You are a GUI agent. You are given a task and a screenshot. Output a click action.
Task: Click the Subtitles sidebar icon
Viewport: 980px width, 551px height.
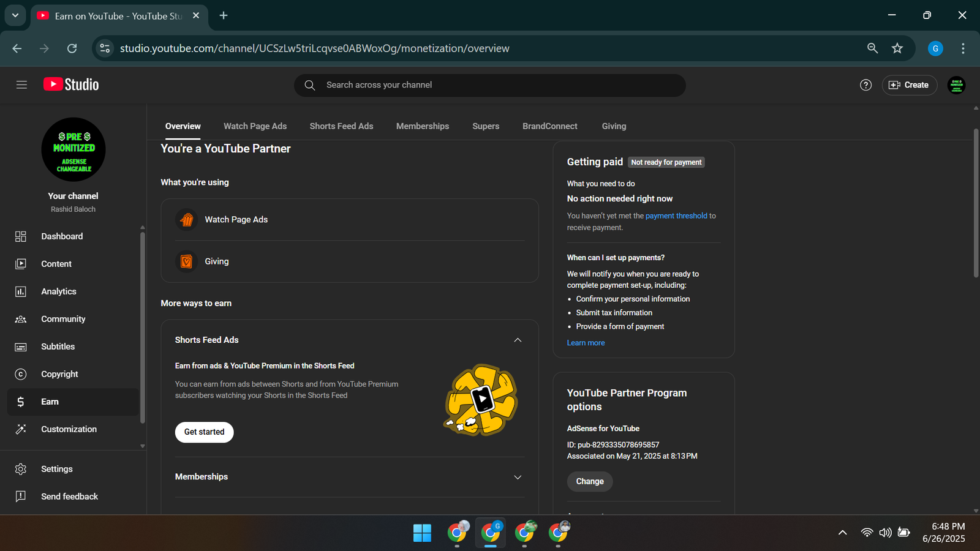21,347
